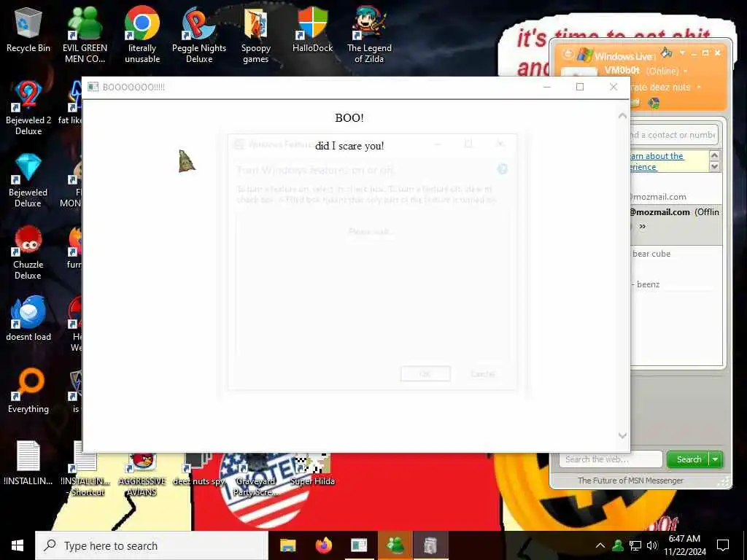This screenshot has height=560, width=747.
Task: Open the !INSTALLIN... text file on desktop
Action: coord(28,463)
